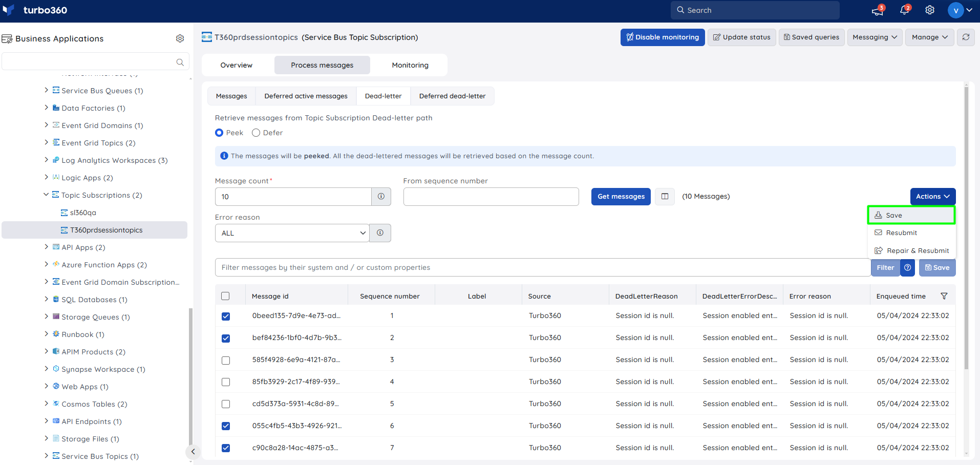Switch to the Monitoring tab
The width and height of the screenshot is (980, 465).
(410, 65)
